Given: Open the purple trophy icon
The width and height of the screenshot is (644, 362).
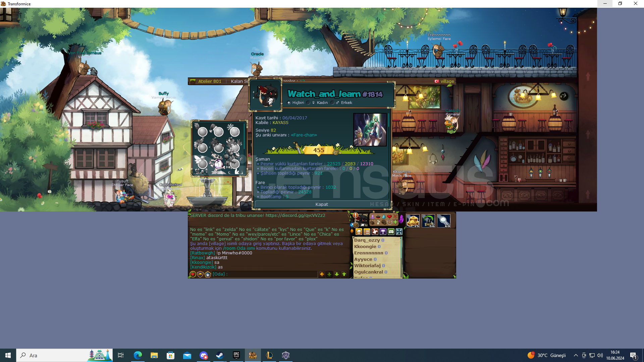Looking at the screenshot, I should [x=383, y=232].
